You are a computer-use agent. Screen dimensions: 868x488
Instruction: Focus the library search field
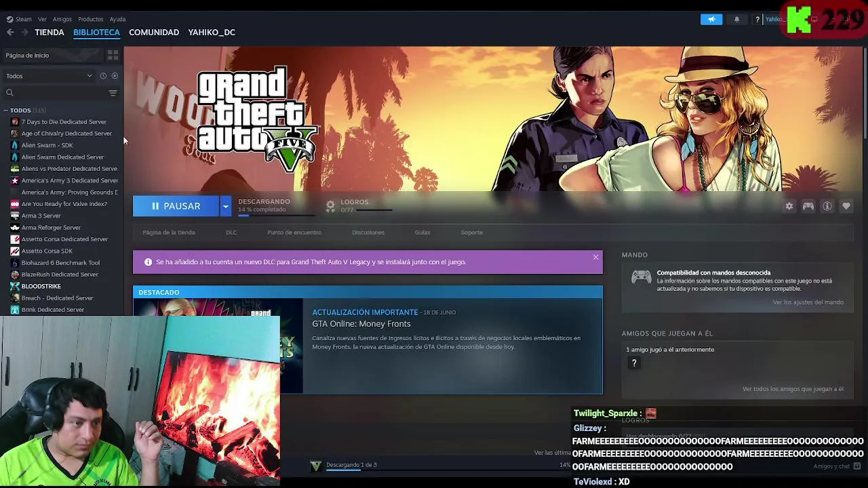click(56, 93)
